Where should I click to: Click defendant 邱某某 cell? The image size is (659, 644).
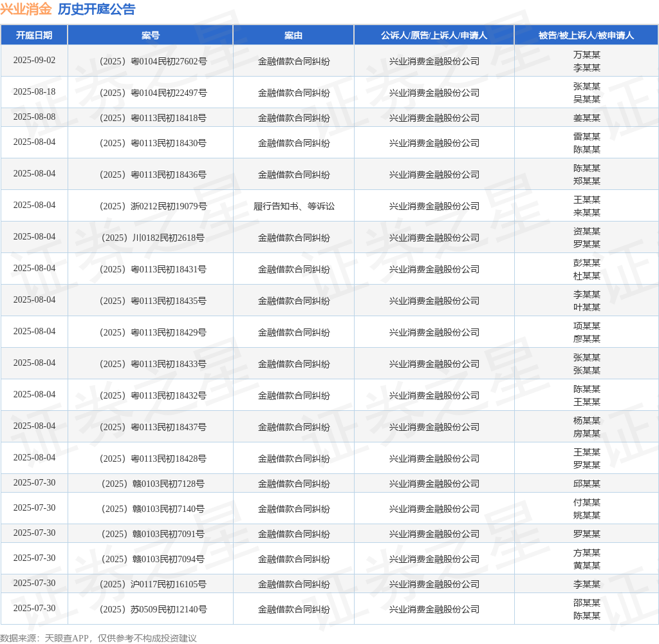[x=586, y=484]
